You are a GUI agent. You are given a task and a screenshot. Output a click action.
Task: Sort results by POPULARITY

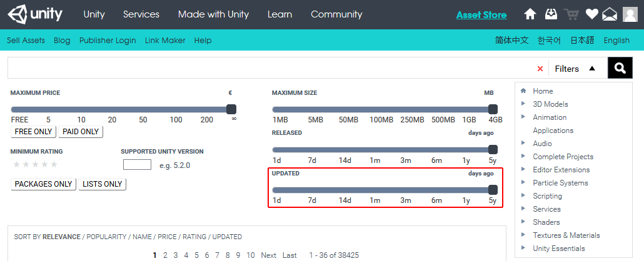106,237
